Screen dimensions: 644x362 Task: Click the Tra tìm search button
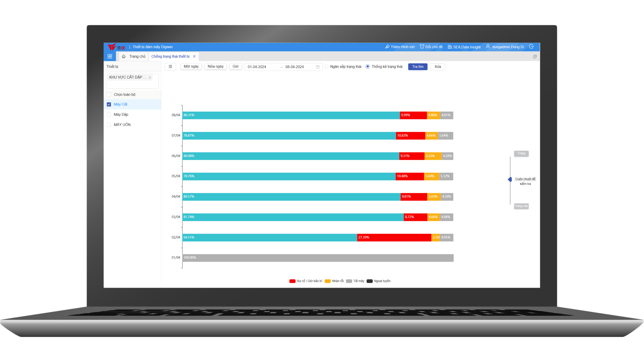tap(418, 67)
